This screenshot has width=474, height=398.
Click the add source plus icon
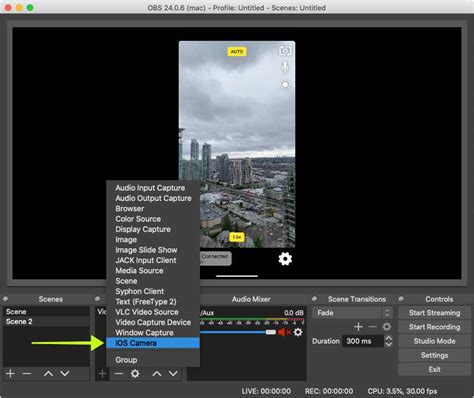102,374
